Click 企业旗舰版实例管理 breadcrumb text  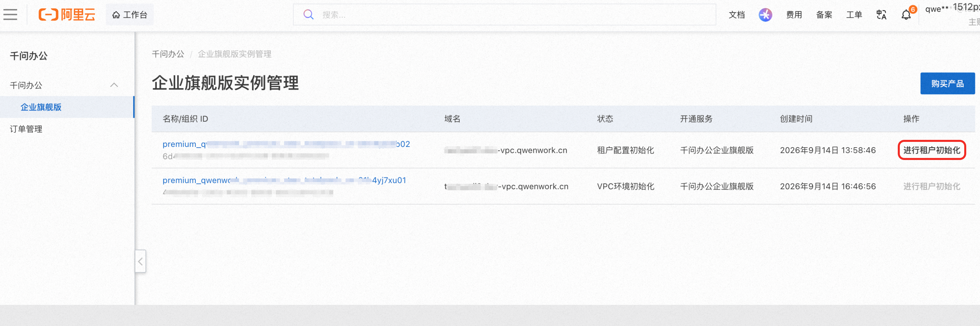click(234, 54)
